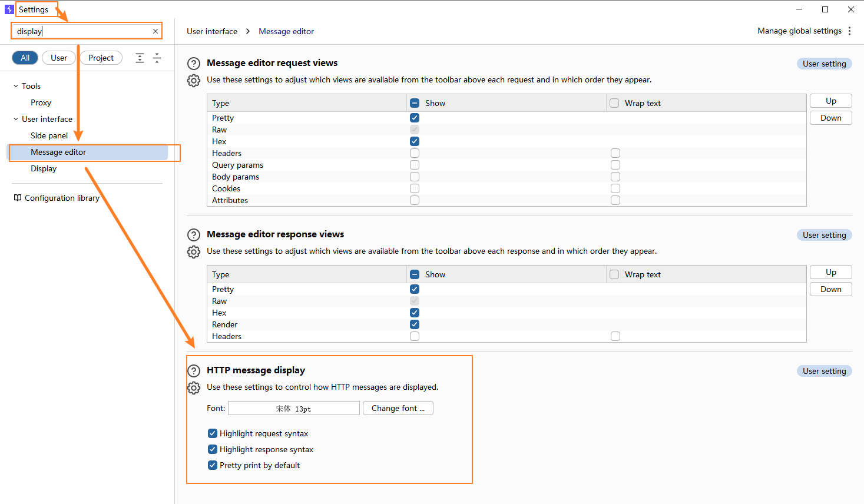Enable the Headers request view Show checkbox
Image resolution: width=864 pixels, height=504 pixels.
pos(415,153)
